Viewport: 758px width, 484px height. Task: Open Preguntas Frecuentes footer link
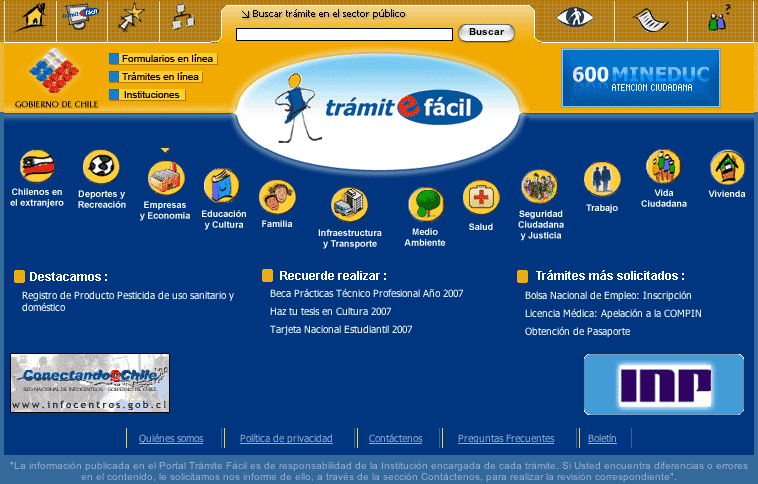point(506,439)
